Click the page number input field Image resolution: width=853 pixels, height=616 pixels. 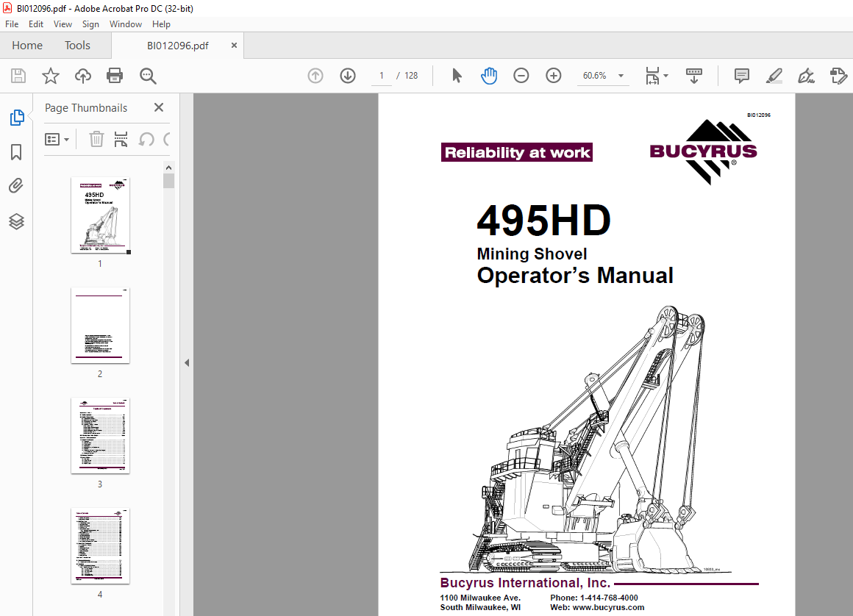pos(382,76)
